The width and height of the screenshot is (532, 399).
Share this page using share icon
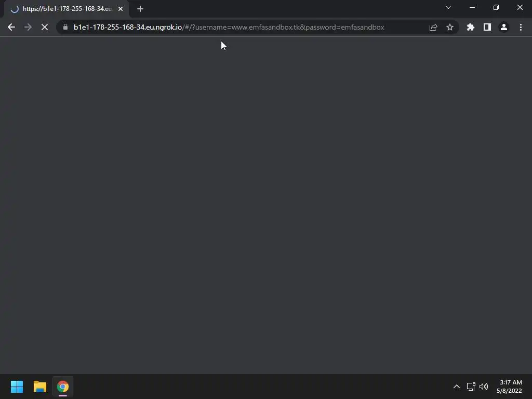(x=433, y=27)
